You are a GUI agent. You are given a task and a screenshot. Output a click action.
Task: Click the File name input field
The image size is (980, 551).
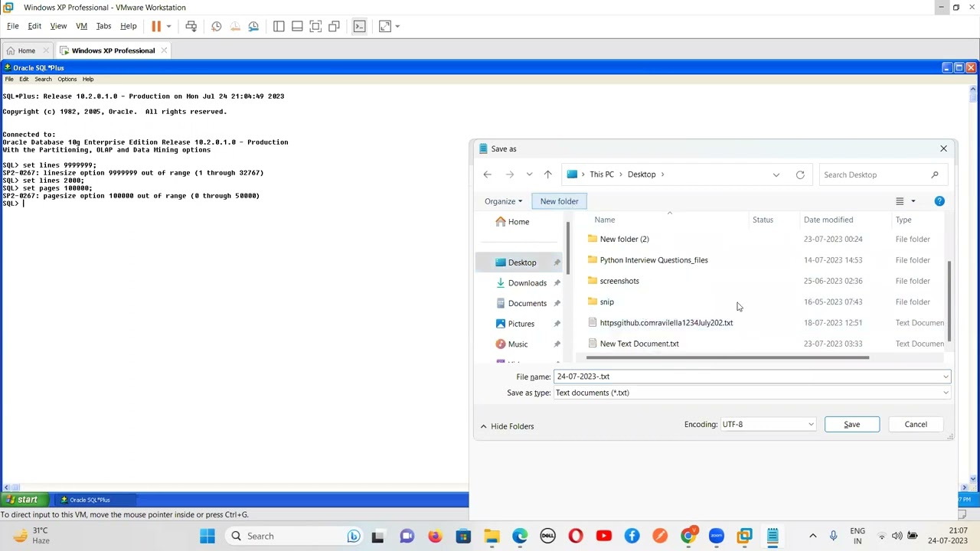pos(748,377)
